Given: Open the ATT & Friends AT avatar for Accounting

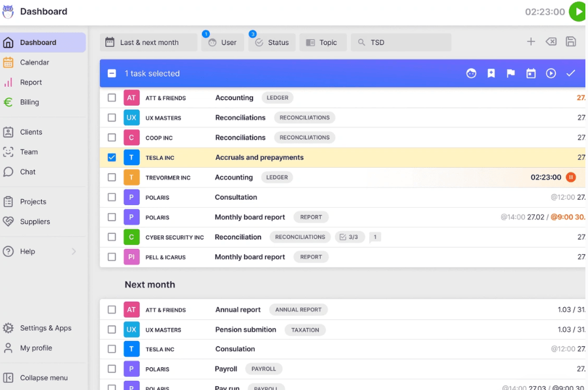Looking at the screenshot, I should 131,98.
